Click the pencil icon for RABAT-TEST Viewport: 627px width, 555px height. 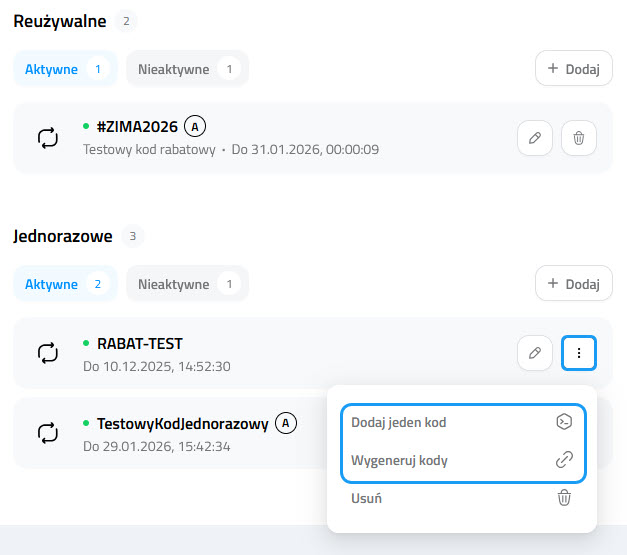[x=535, y=352]
